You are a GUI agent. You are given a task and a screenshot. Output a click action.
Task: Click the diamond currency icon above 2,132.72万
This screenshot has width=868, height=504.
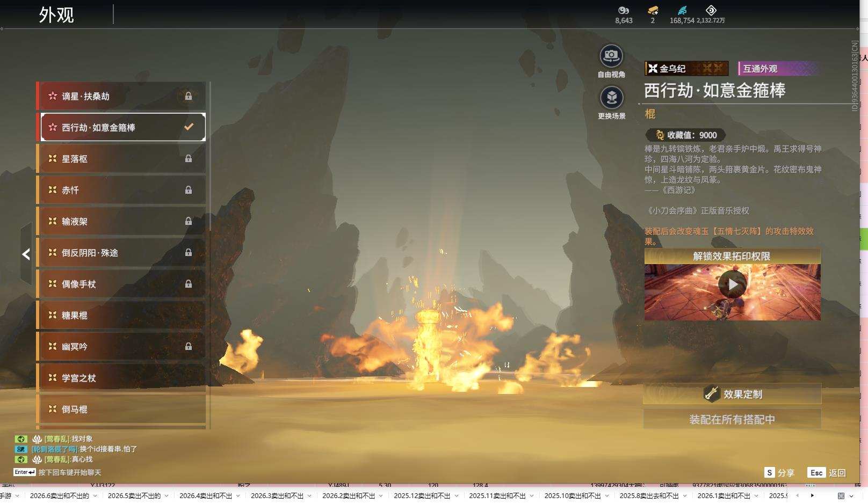coord(711,10)
